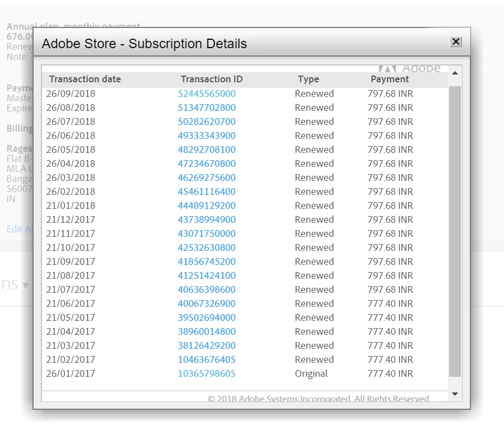Click the scrollbar down arrow
This screenshot has width=504, height=435.
[x=455, y=394]
